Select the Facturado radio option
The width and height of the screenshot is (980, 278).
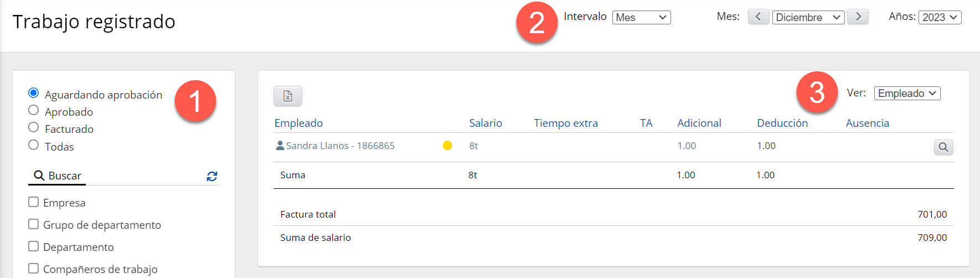pos(33,127)
